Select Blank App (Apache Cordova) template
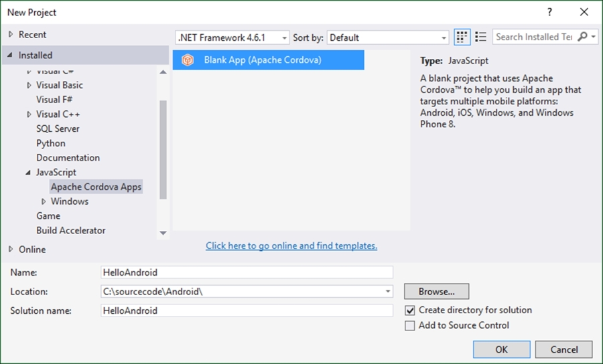Viewport: 603px width, 364px height. click(x=269, y=60)
